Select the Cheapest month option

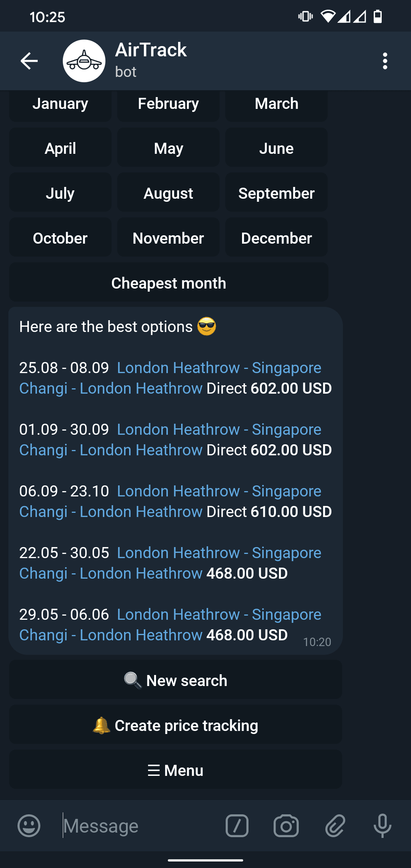169,282
